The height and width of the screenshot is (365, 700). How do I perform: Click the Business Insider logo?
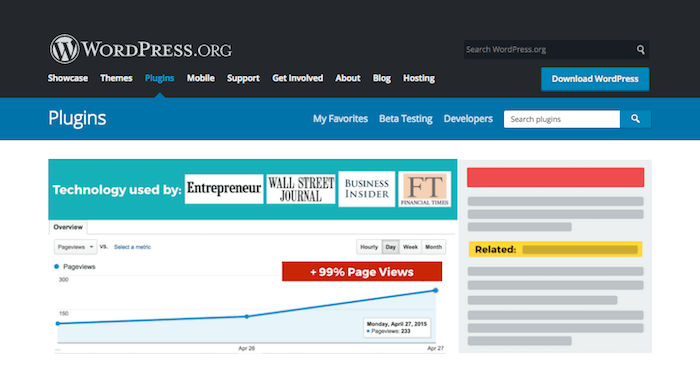point(367,189)
